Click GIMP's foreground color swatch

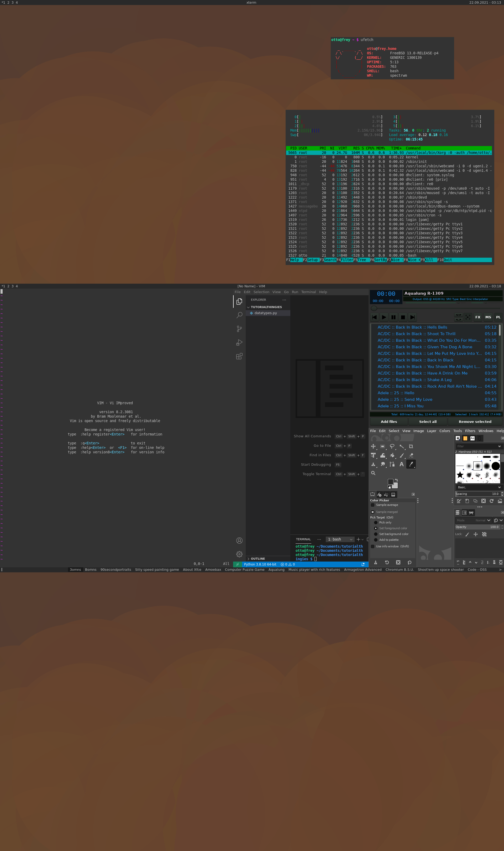pos(390,482)
